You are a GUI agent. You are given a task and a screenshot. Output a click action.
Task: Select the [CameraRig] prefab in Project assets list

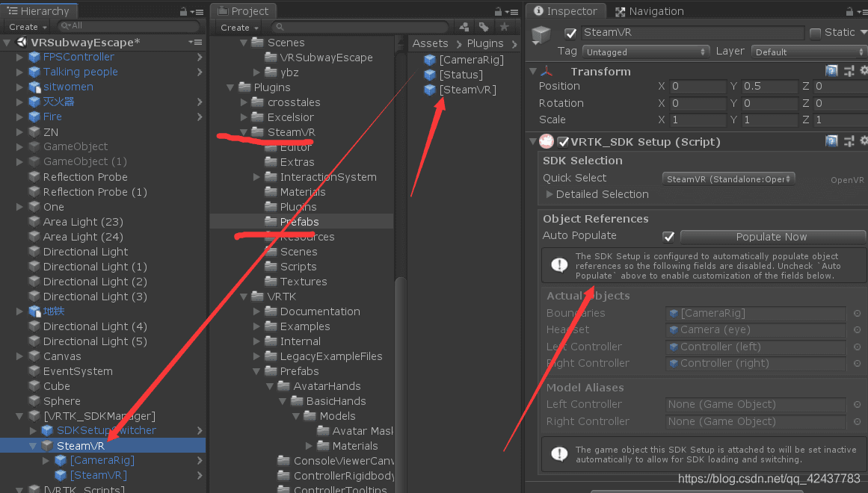(x=471, y=60)
